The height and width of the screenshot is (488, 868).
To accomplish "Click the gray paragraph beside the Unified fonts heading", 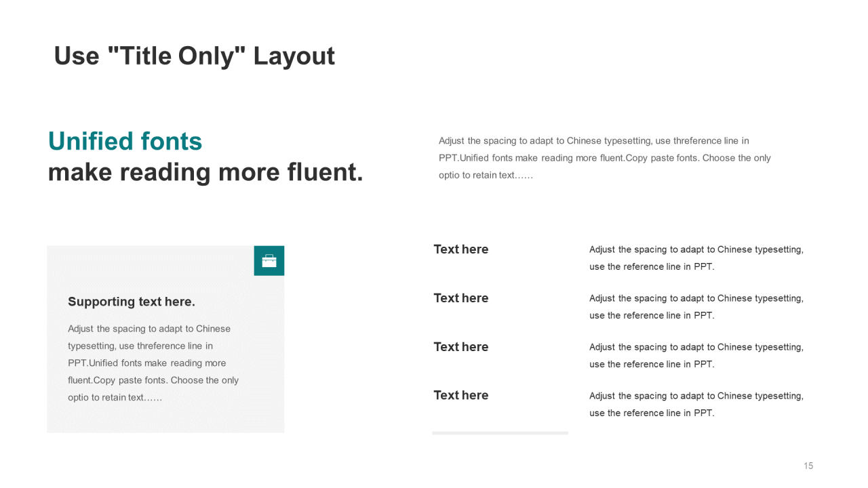I will tap(604, 158).
